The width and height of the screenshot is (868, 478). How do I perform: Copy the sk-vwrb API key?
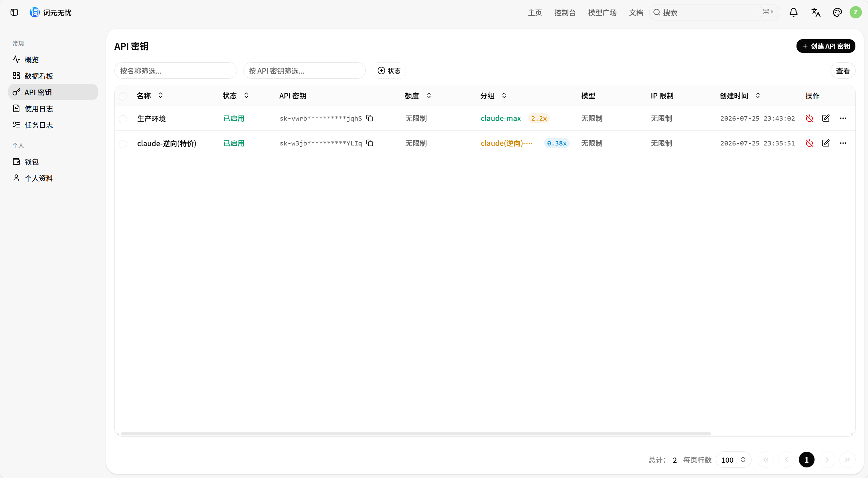coord(370,118)
